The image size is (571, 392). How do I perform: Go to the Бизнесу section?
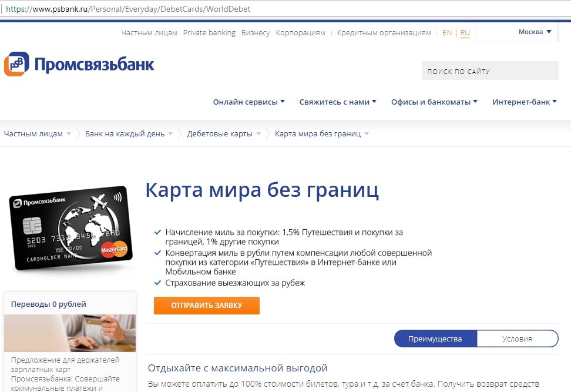(x=256, y=33)
